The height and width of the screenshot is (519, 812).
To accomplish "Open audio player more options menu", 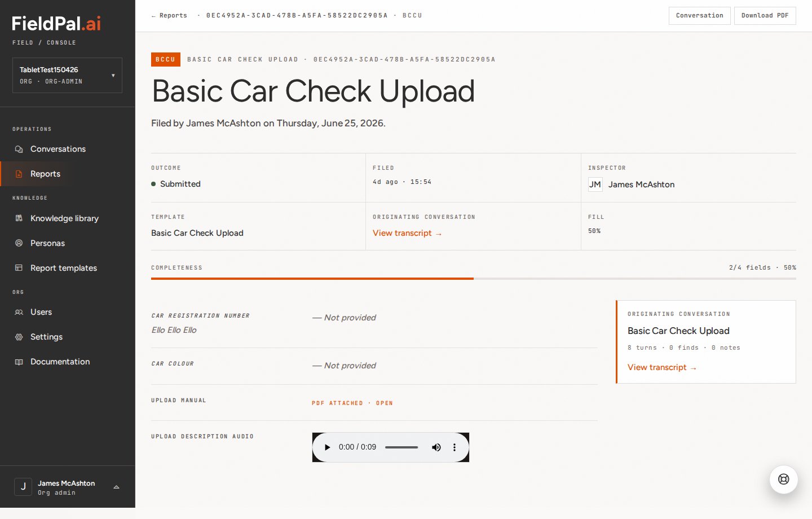I will point(454,447).
